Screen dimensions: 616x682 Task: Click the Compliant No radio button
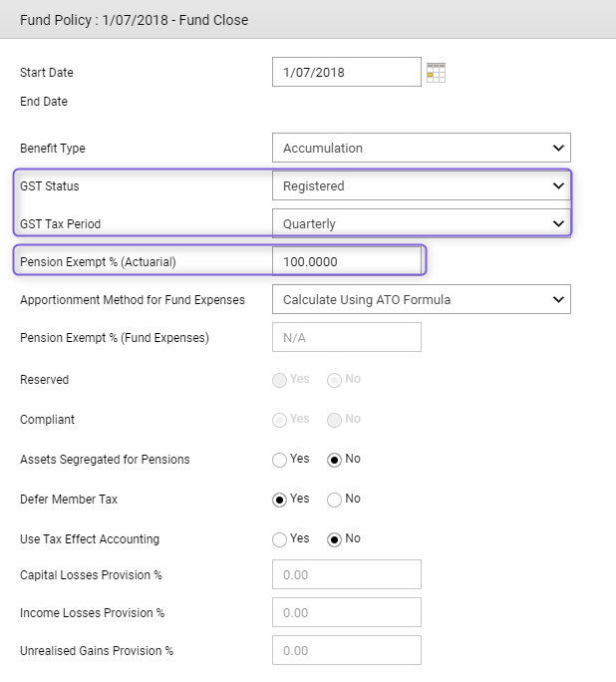(x=334, y=420)
